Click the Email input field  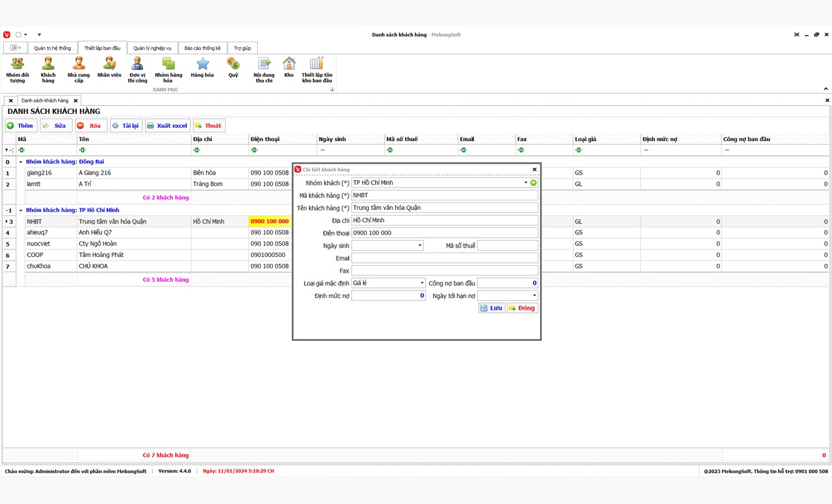(x=444, y=258)
